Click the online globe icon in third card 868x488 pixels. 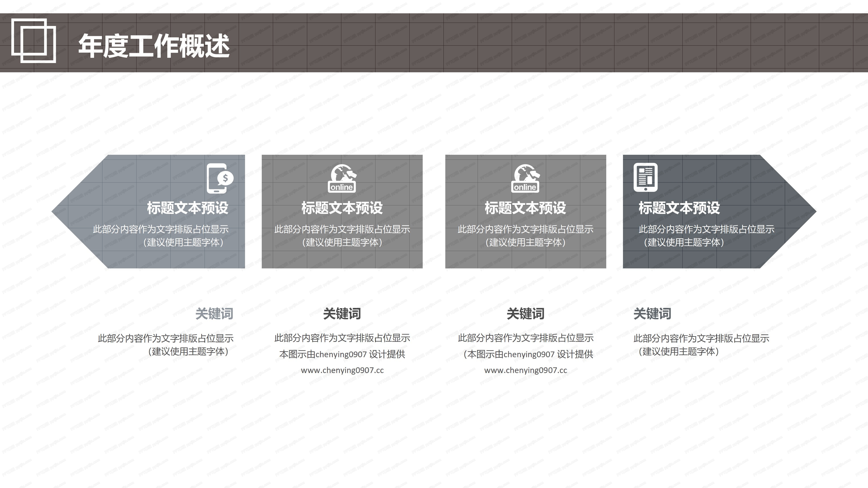point(525,178)
